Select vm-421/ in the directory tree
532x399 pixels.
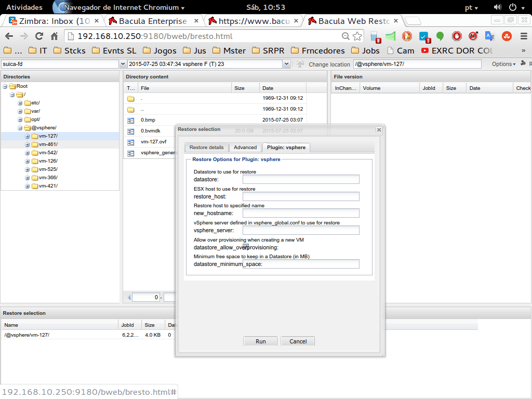[48, 186]
